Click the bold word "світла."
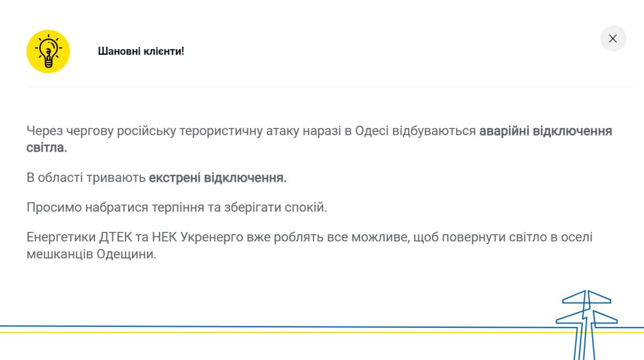The image size is (644, 360). pyautogui.click(x=47, y=148)
